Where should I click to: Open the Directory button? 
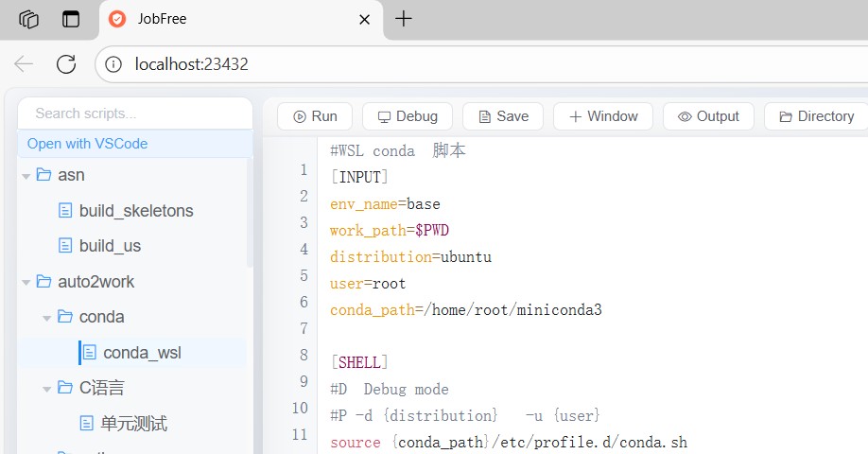(x=816, y=116)
